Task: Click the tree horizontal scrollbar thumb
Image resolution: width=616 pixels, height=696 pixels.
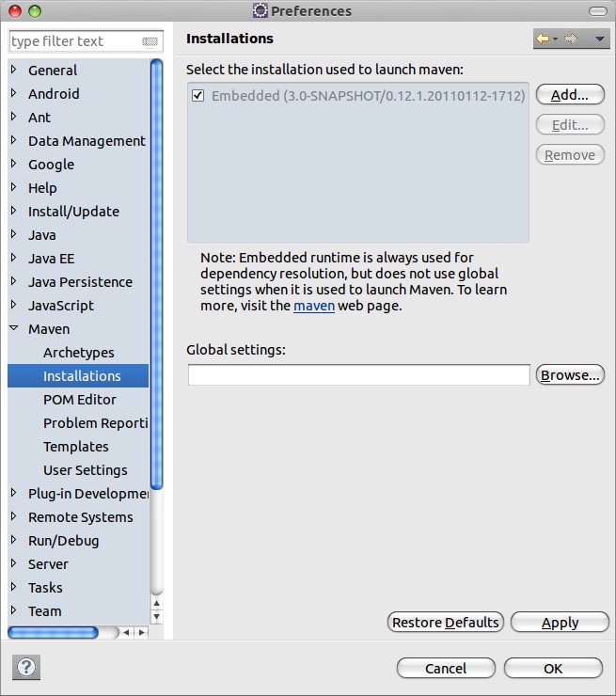Action: 53,633
